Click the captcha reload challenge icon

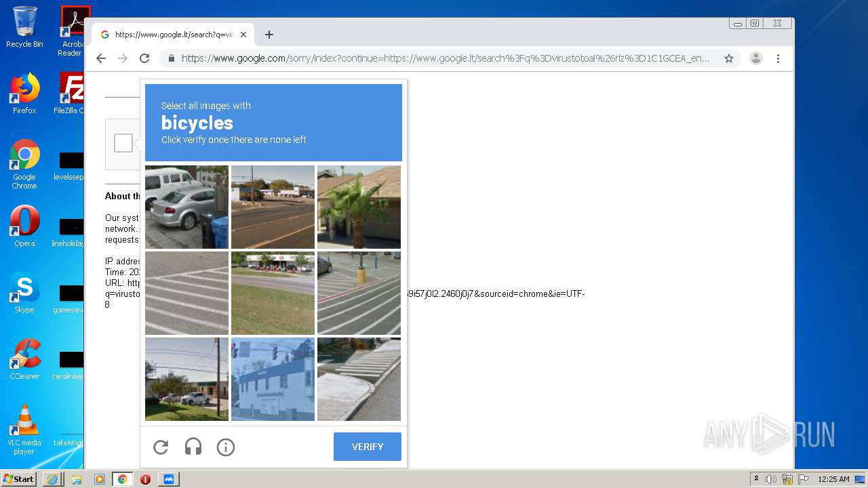[x=161, y=447]
